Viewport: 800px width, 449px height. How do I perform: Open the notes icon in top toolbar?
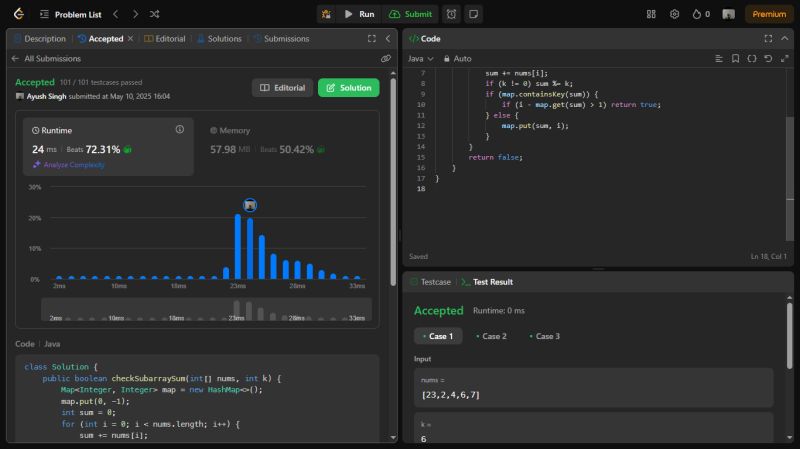pyautogui.click(x=473, y=14)
